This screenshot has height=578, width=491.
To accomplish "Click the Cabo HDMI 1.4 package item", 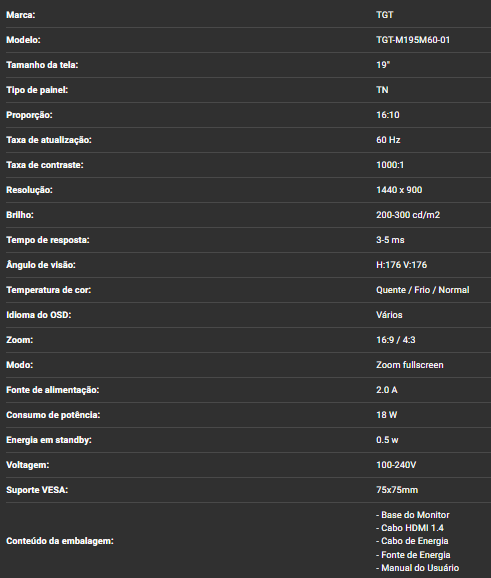I will click(410, 528).
